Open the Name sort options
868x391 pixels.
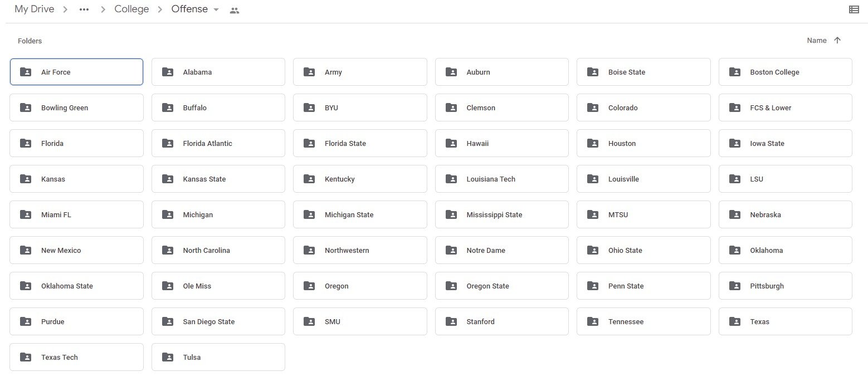tap(816, 41)
